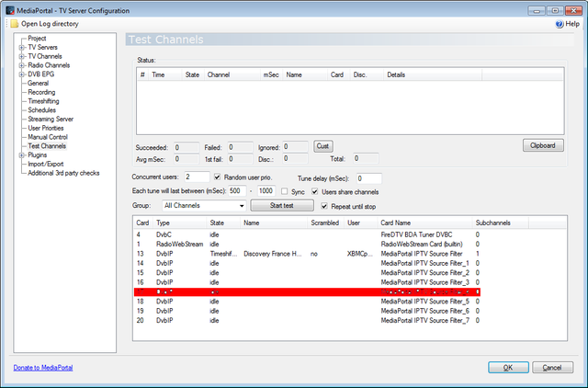Enable the Sync checkbox
The height and width of the screenshot is (388, 588).
(x=284, y=191)
